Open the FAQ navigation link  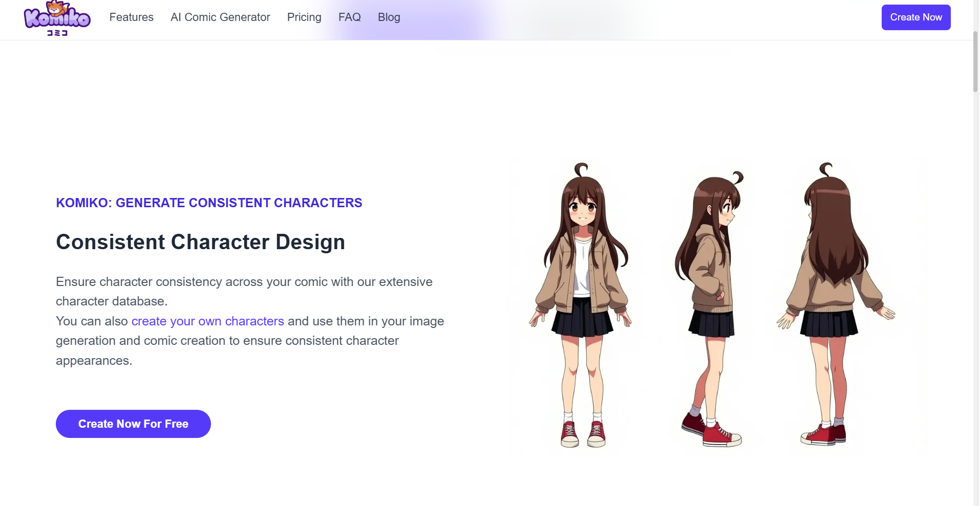[x=350, y=17]
